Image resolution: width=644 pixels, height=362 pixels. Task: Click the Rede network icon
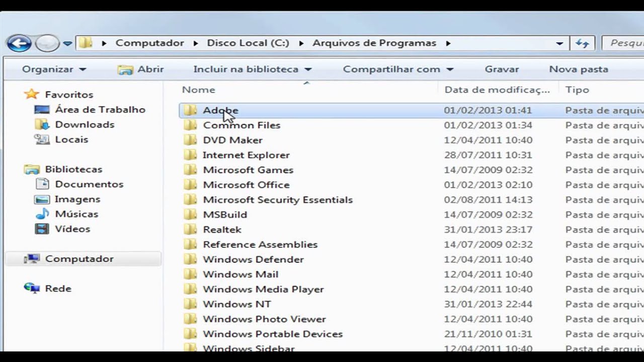(x=32, y=289)
